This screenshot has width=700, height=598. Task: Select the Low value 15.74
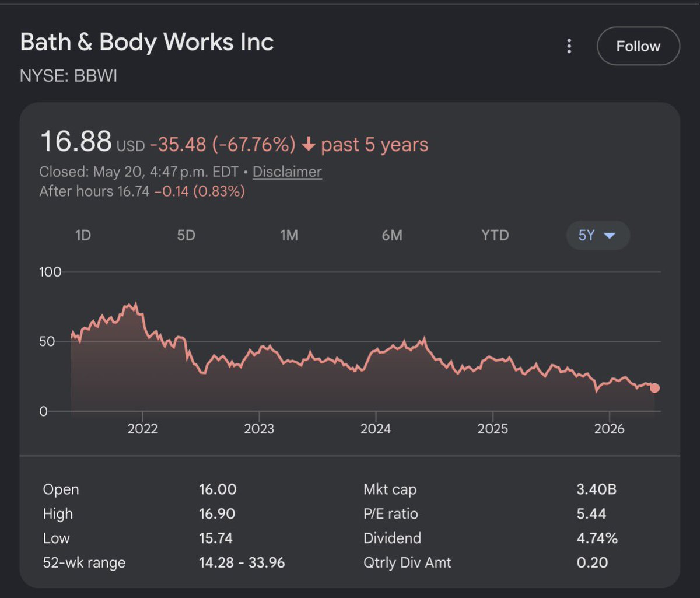(216, 538)
